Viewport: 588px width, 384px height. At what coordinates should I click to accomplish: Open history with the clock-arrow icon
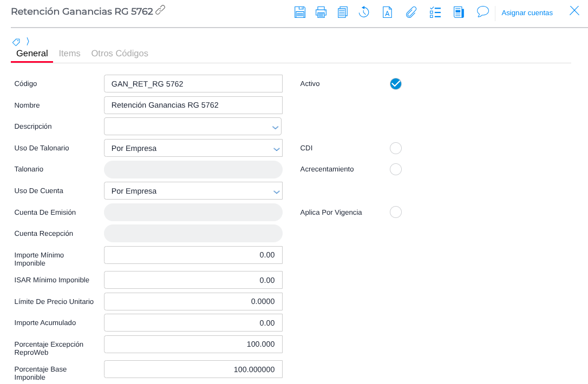[x=364, y=12]
